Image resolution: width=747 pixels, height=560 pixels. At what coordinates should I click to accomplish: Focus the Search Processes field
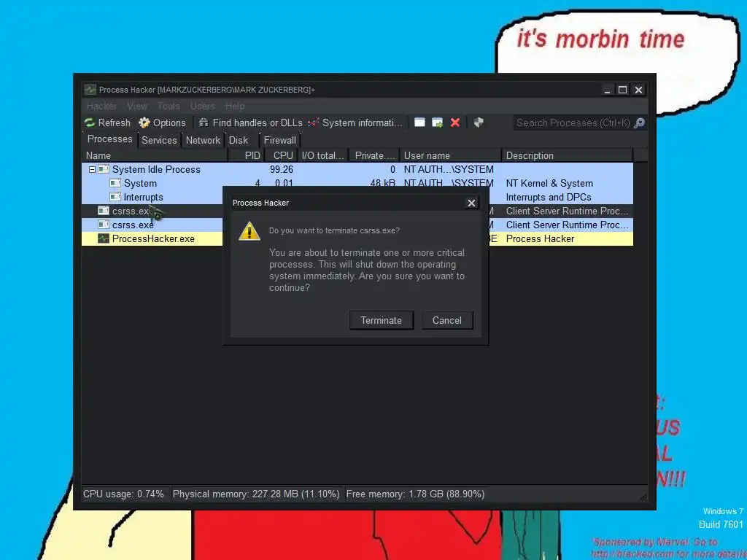point(573,122)
